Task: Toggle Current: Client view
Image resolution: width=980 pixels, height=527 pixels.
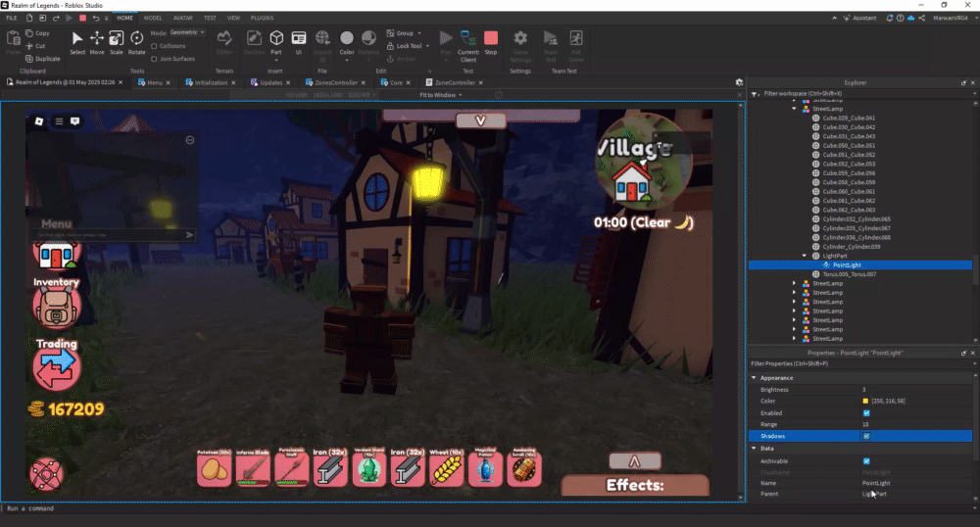Action: (468, 46)
